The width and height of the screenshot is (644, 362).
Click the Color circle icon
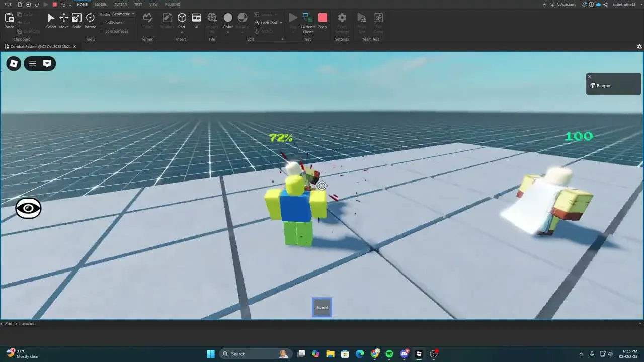[x=228, y=18]
